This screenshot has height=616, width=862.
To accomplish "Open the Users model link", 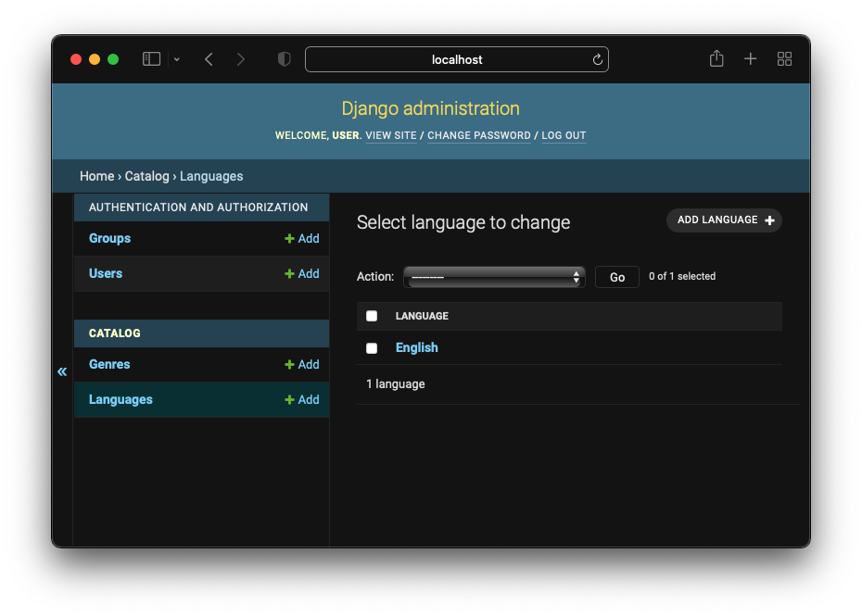I will click(x=106, y=273).
